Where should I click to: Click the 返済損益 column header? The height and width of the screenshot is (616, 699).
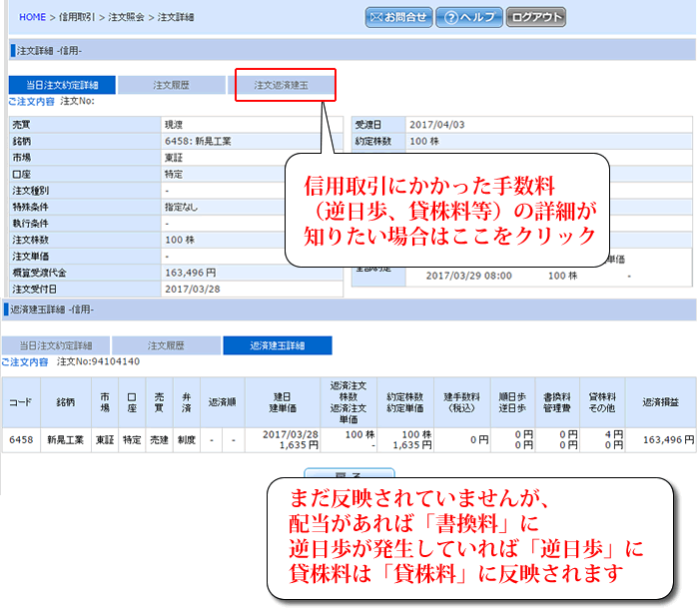coord(660,400)
